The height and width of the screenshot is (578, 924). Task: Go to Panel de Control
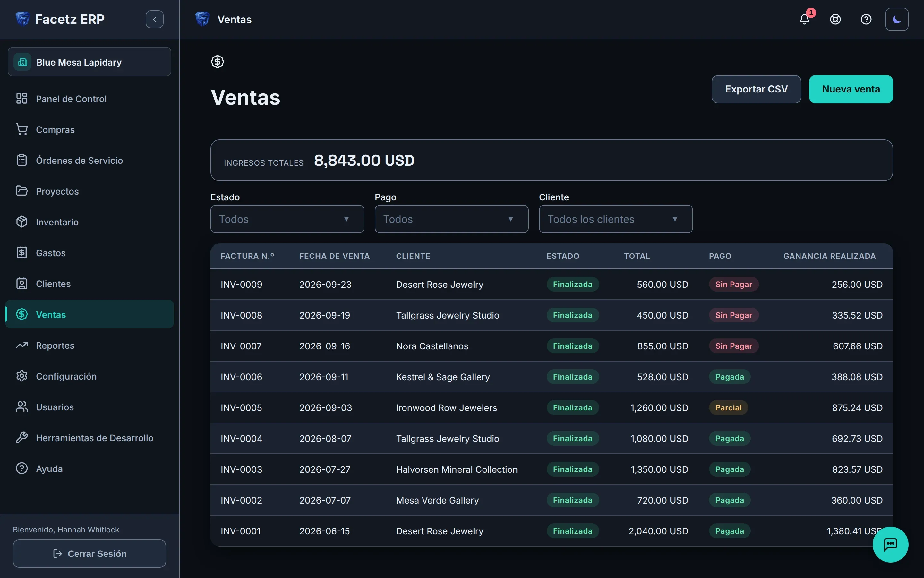(x=89, y=99)
